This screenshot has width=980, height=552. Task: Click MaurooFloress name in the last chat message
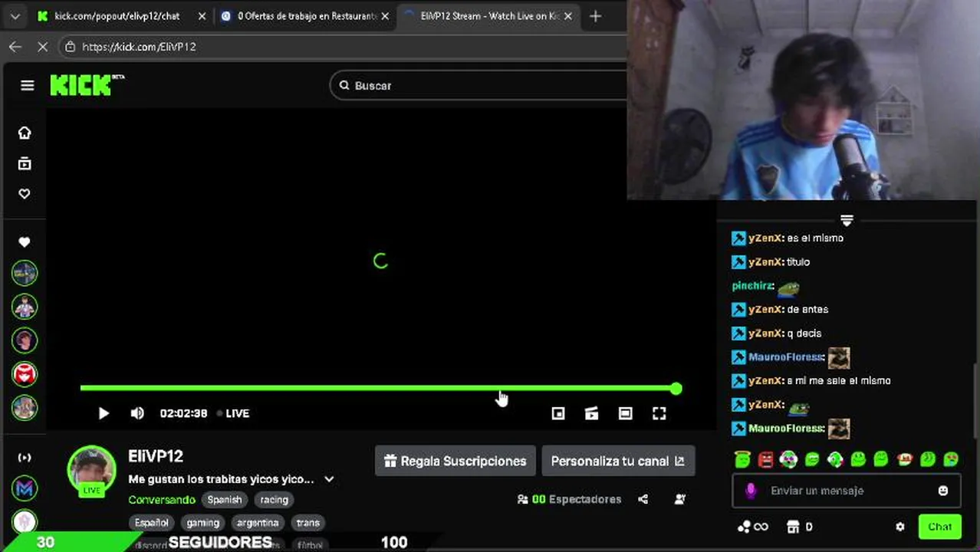(785, 429)
